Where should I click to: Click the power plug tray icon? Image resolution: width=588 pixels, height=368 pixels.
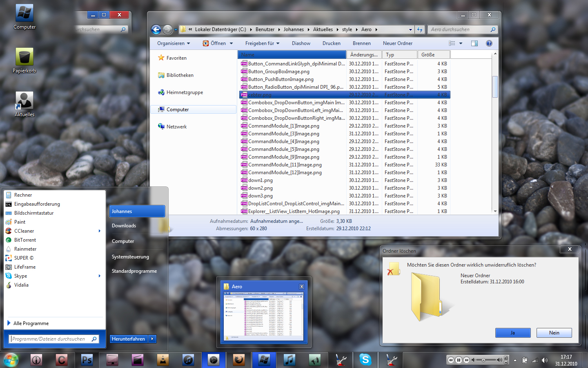525,360
